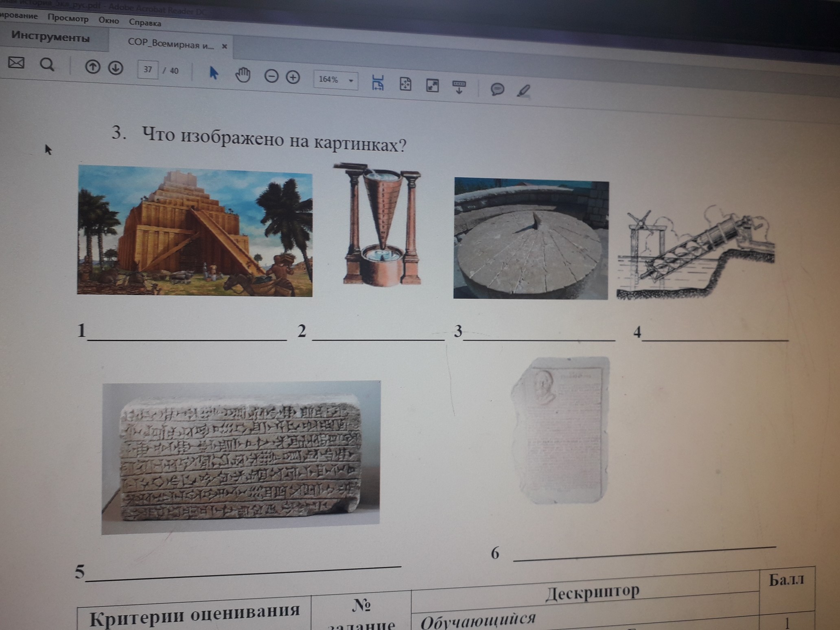Switch to the Инструменты tab
Screen dimensions: 840x630
pos(50,37)
